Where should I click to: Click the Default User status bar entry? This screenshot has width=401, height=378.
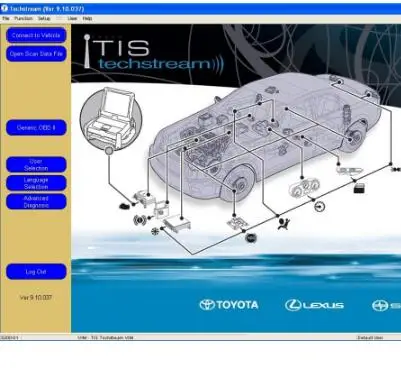tap(370, 337)
